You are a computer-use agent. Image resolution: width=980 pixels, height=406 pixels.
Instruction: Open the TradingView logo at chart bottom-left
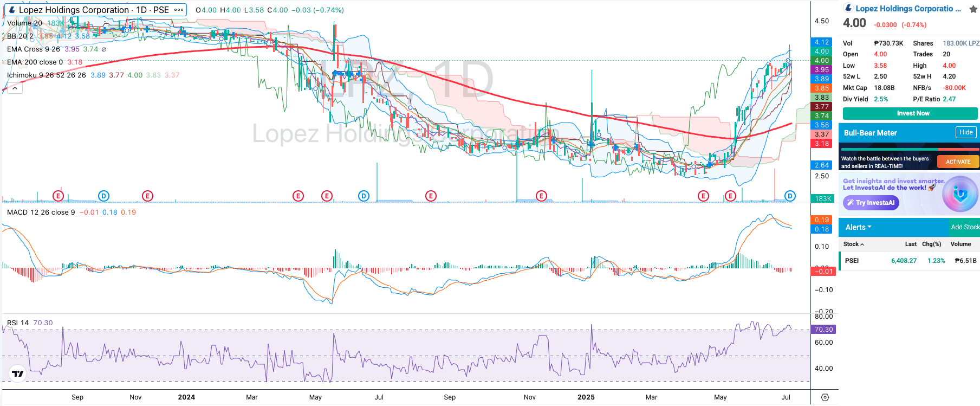pos(18,373)
